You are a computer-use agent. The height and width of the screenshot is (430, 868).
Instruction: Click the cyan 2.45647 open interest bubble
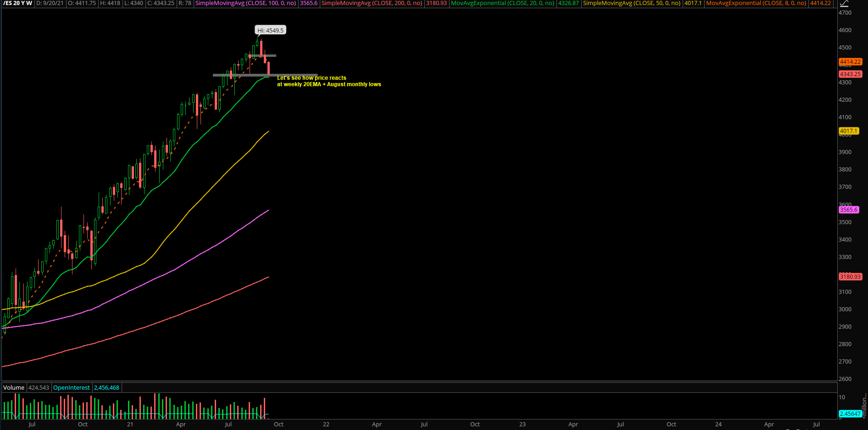click(850, 414)
